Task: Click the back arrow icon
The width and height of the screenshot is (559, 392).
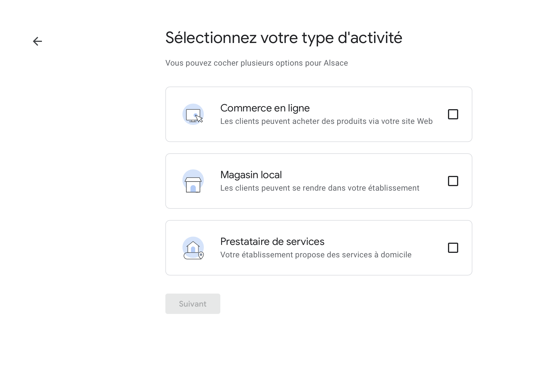Action: pos(37,41)
